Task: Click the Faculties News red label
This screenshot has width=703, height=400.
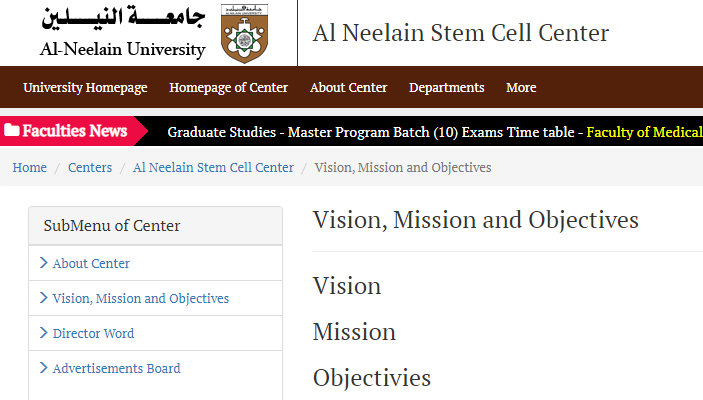Action: [x=74, y=130]
